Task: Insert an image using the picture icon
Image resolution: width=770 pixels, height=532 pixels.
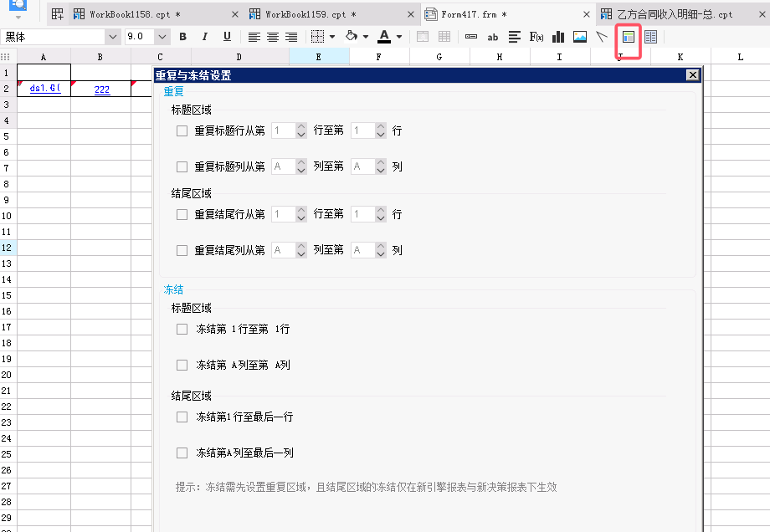Action: (579, 37)
